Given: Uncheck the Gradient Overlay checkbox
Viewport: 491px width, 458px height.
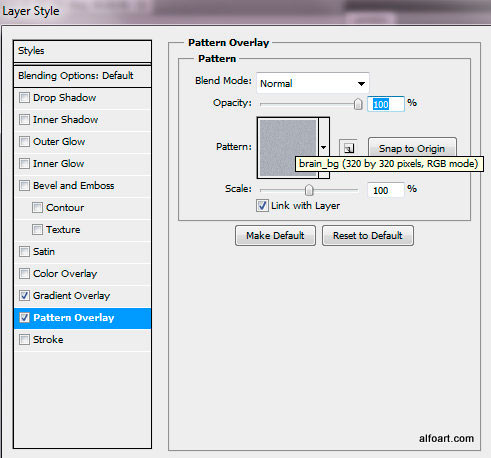Looking at the screenshot, I should [x=24, y=296].
